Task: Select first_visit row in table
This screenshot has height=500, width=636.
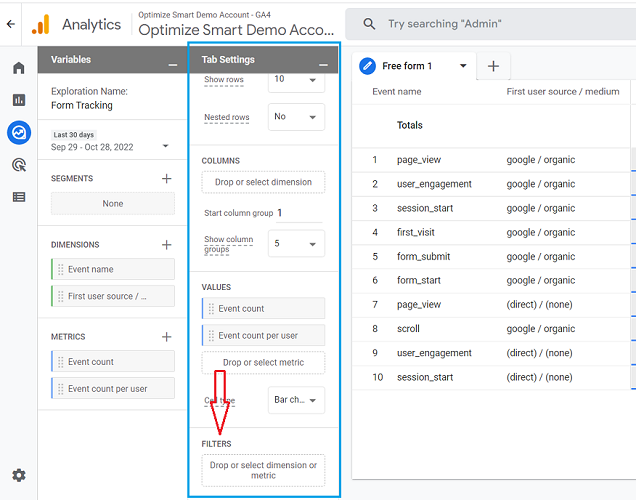Action: pyautogui.click(x=493, y=232)
